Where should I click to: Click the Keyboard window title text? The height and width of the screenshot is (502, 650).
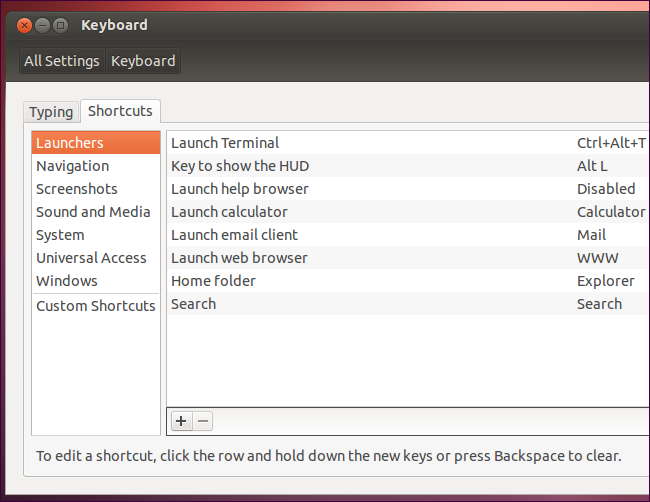coord(114,25)
